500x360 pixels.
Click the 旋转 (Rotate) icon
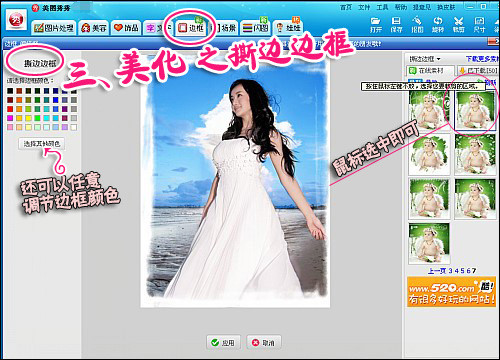(x=438, y=25)
